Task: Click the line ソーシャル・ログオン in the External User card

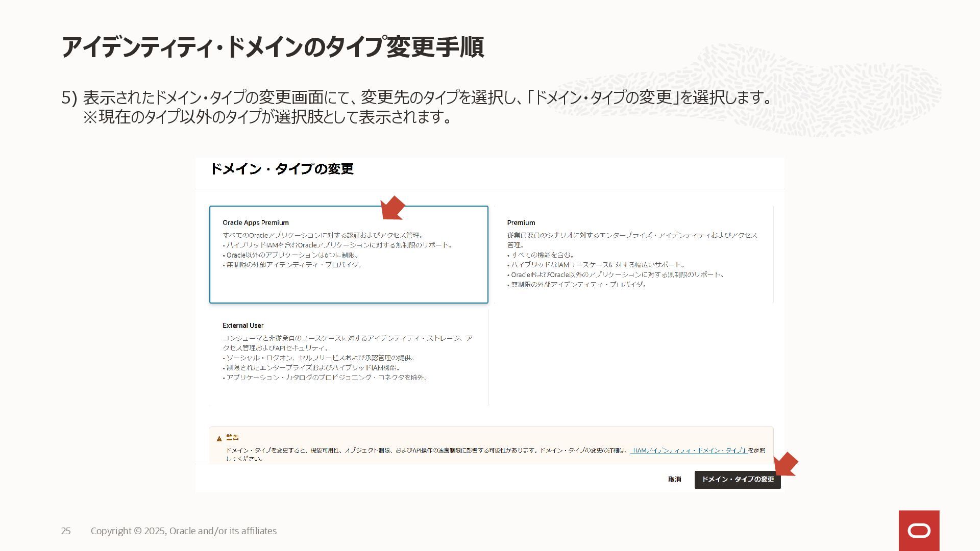Action: coord(320,358)
